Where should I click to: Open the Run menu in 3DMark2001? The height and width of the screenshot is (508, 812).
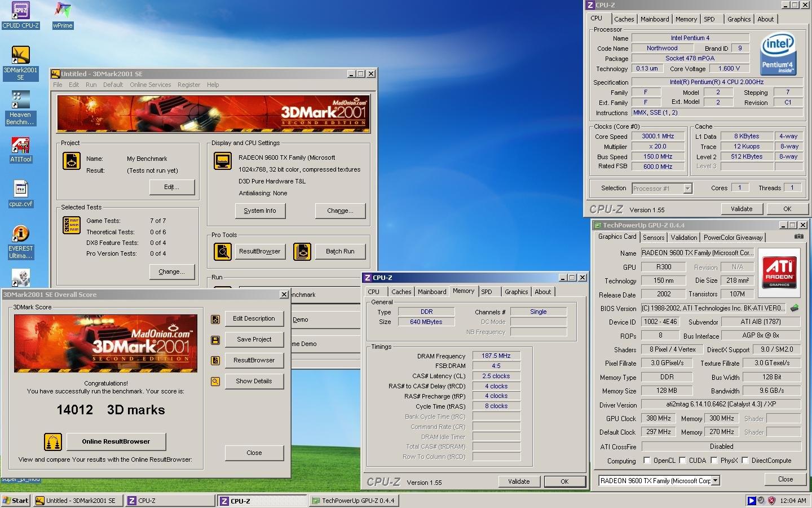pyautogui.click(x=91, y=85)
